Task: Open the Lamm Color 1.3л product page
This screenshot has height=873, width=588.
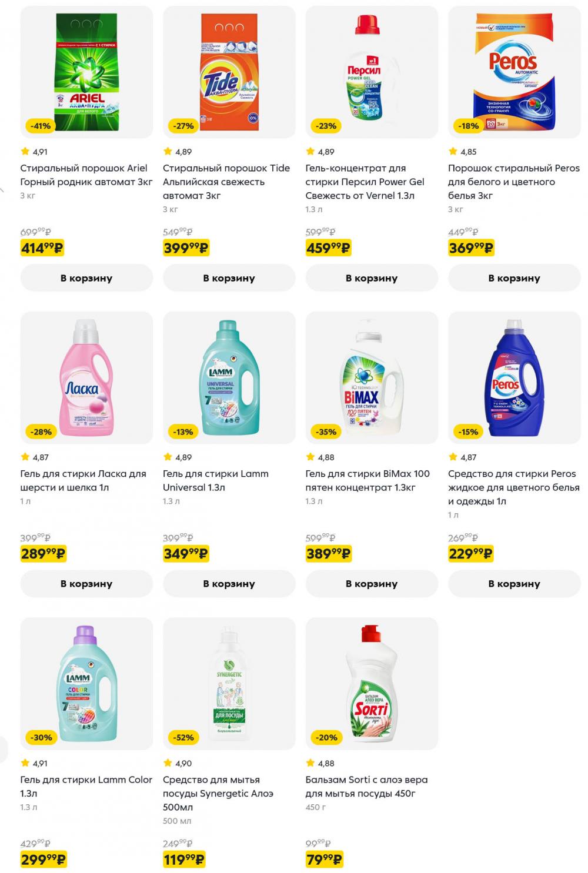Action: point(86,786)
